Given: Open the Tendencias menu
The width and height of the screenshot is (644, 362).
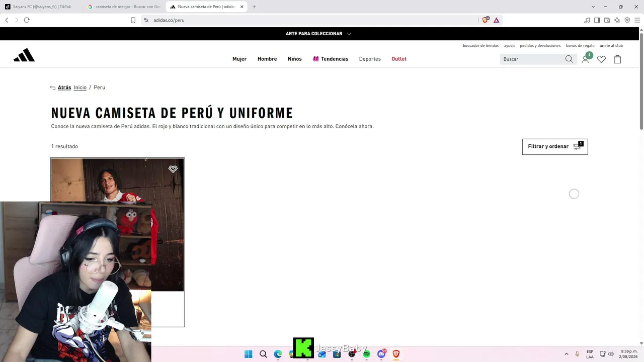Looking at the screenshot, I should point(331,59).
